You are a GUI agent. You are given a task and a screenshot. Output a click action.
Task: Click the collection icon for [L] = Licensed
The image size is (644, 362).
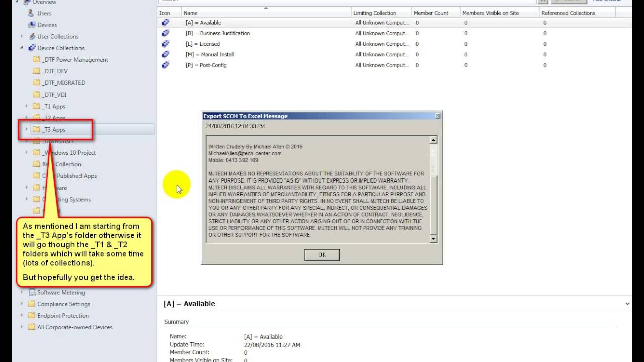click(165, 44)
